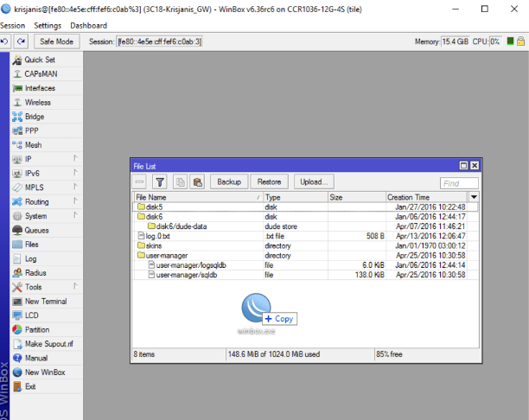Viewport: 529px width, 420px height.
Task: Sort by Creation Time column header
Action: pos(426,197)
